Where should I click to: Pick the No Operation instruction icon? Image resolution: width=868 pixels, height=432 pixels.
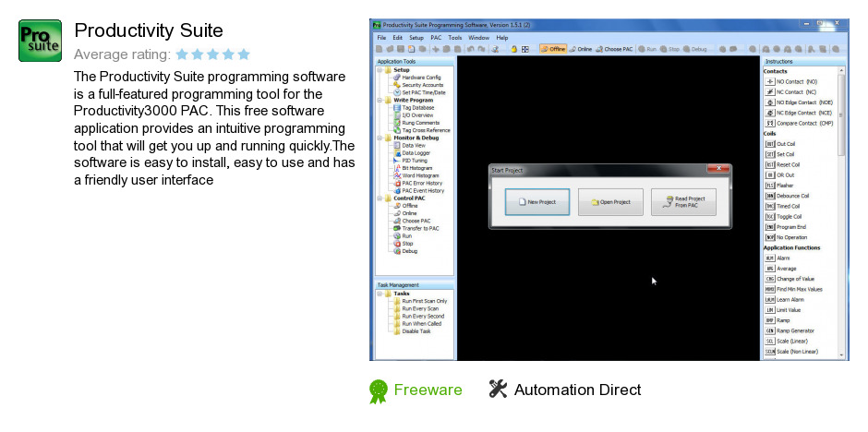click(769, 238)
